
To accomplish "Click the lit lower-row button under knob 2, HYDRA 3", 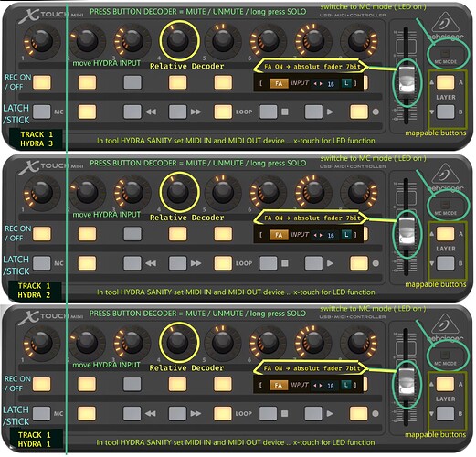I will coord(87,112).
